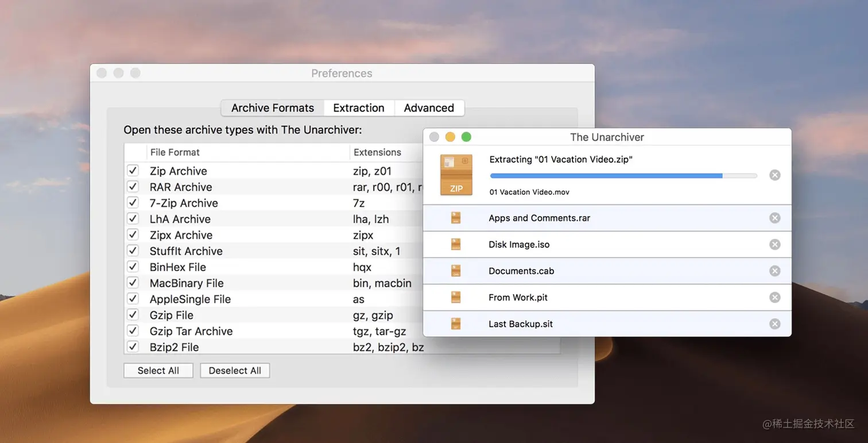The image size is (868, 443).
Task: Remove Apps and Comments.rar from the queue
Action: 774,218
